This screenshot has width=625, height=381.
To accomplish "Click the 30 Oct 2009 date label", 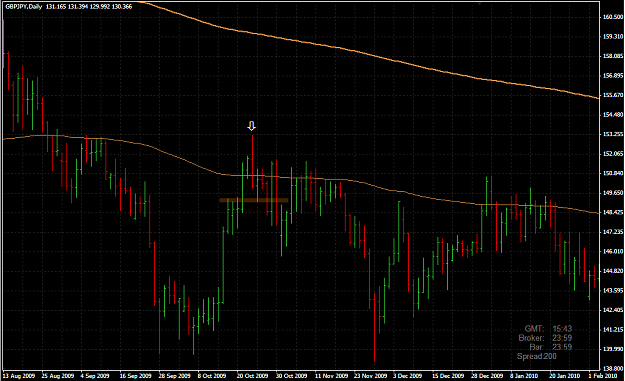I will point(291,376).
